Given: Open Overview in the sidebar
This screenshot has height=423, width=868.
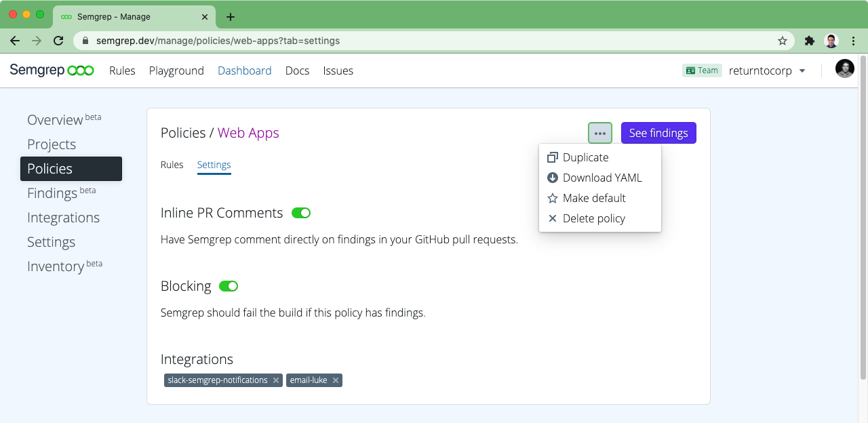Looking at the screenshot, I should 64,119.
